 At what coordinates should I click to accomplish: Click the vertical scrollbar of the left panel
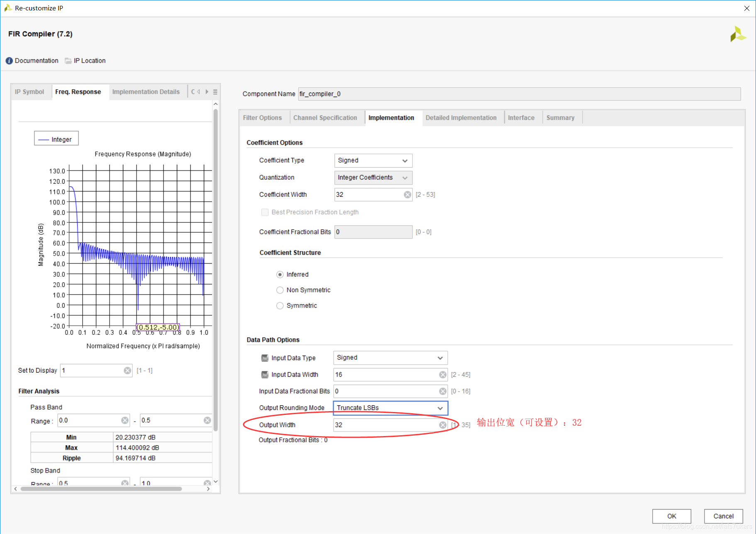pyautogui.click(x=215, y=270)
